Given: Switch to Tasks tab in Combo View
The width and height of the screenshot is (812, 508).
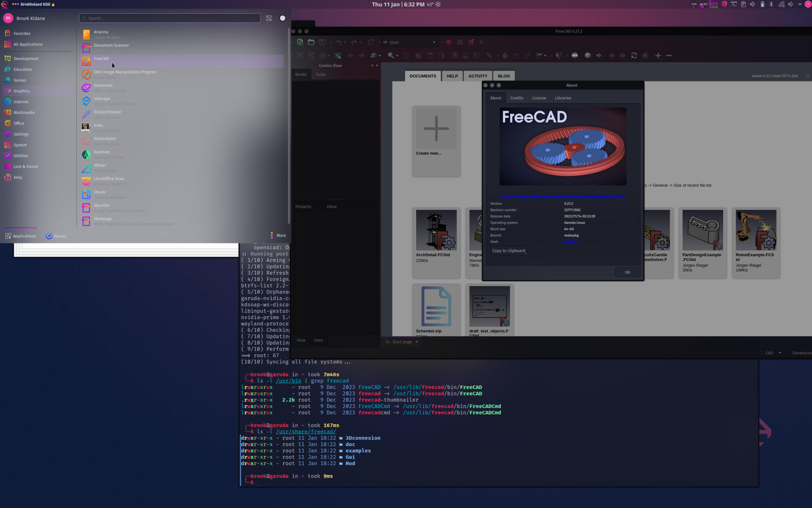Looking at the screenshot, I should [321, 75].
